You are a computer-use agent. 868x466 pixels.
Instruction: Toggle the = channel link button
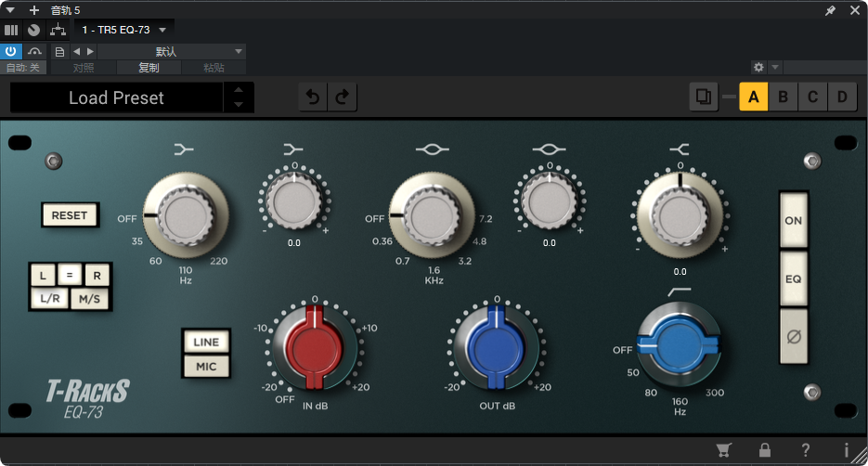pyautogui.click(x=70, y=275)
